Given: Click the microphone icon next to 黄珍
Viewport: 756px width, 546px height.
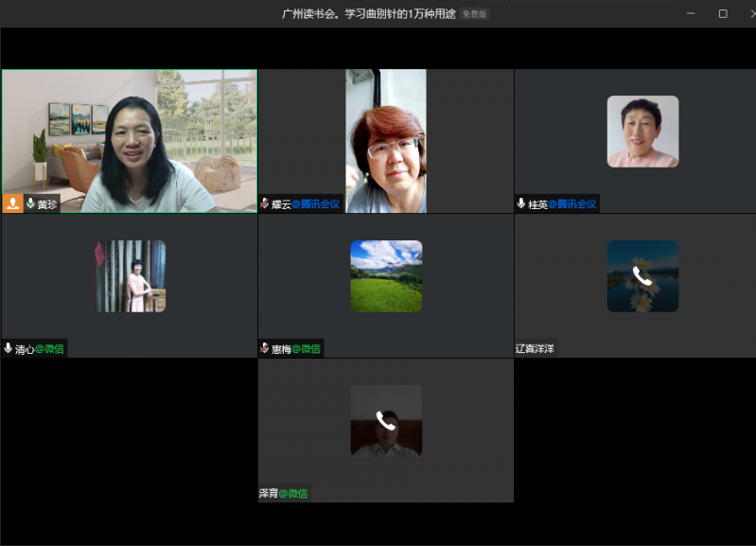Looking at the screenshot, I should (30, 203).
